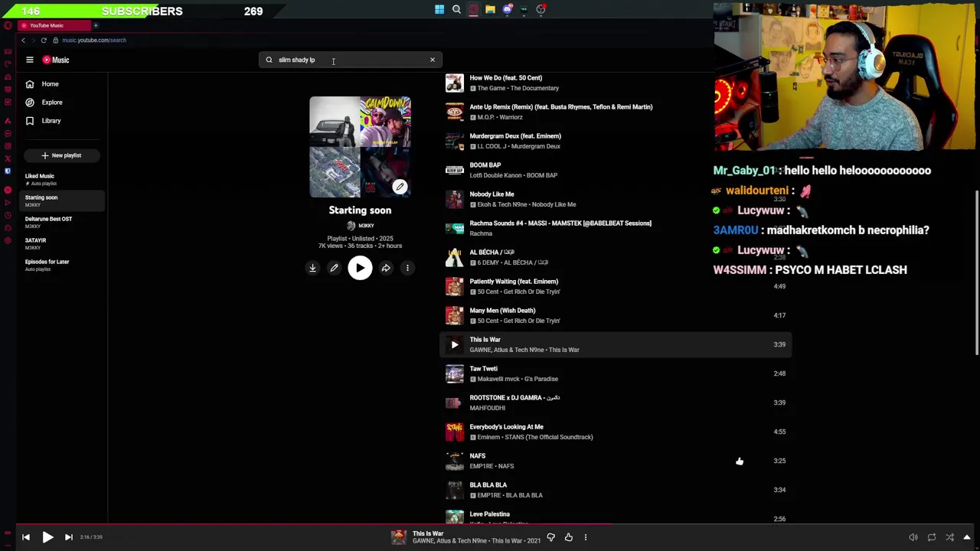
Task: Open the playlist more options menu
Action: (407, 268)
